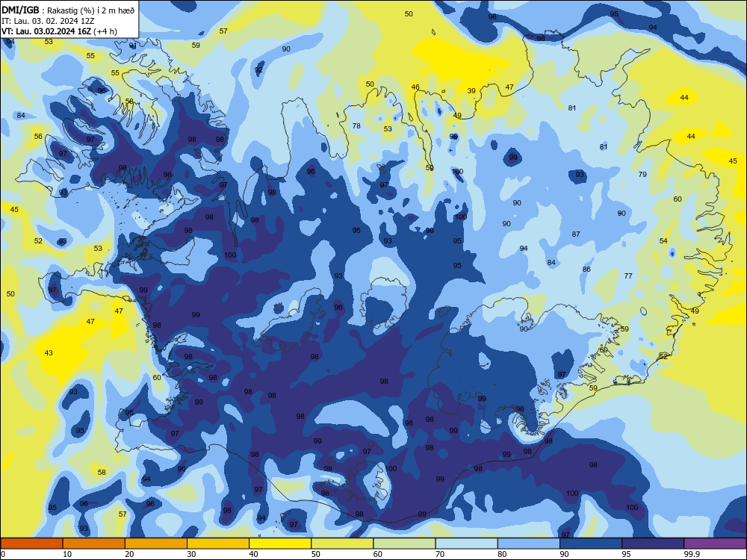Click the legend label '20'

point(129,554)
